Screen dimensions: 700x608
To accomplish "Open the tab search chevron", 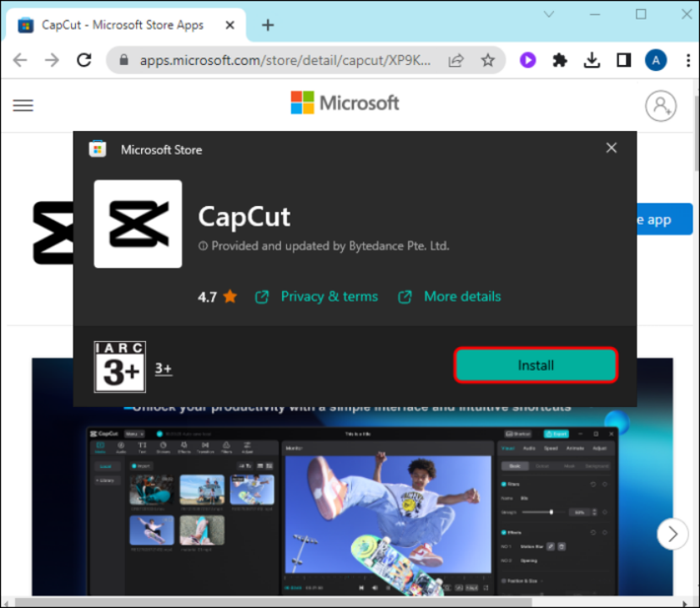I will pyautogui.click(x=549, y=14).
